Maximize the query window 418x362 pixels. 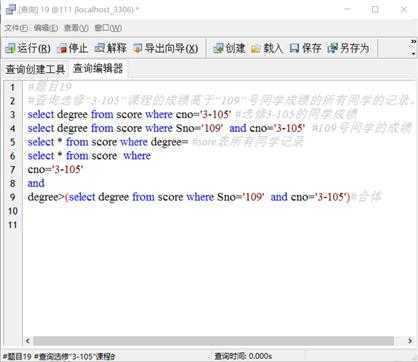point(375,9)
